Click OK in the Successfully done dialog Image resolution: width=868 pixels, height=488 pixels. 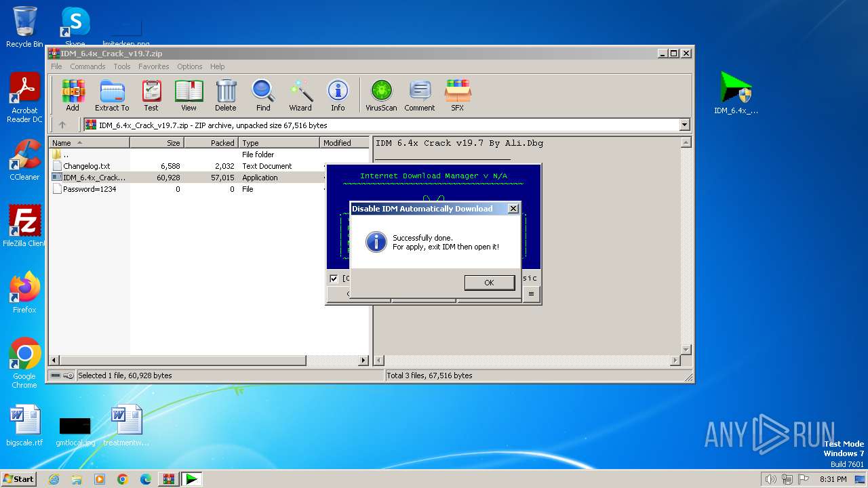coord(489,283)
